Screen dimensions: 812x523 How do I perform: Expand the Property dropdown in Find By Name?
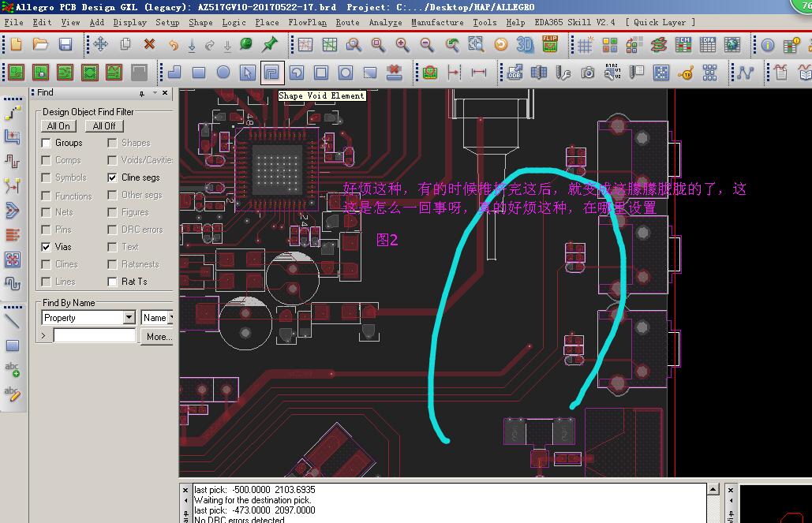coord(129,318)
